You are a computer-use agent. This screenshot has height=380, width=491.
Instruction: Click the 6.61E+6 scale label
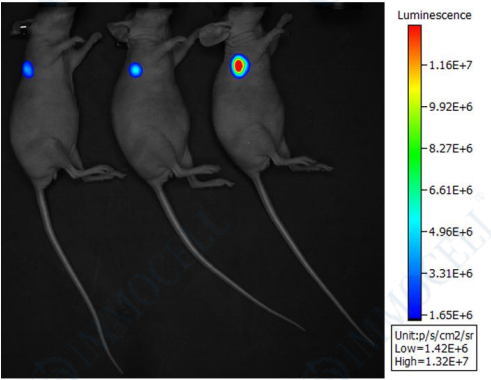(x=450, y=190)
